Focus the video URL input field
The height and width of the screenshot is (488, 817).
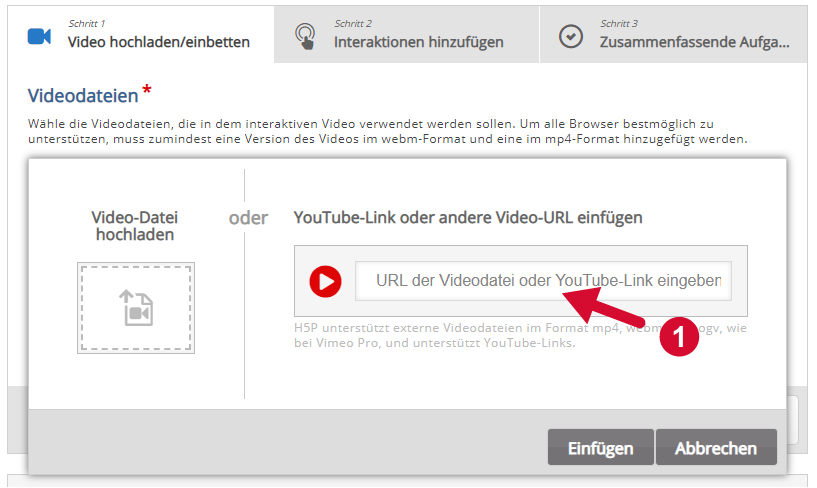(x=543, y=281)
